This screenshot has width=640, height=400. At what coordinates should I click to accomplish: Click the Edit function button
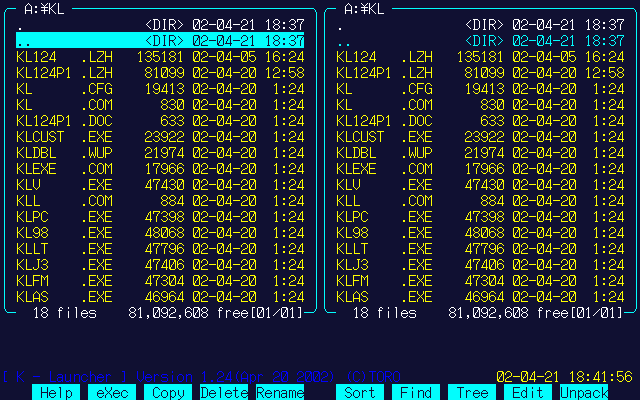click(x=527, y=393)
